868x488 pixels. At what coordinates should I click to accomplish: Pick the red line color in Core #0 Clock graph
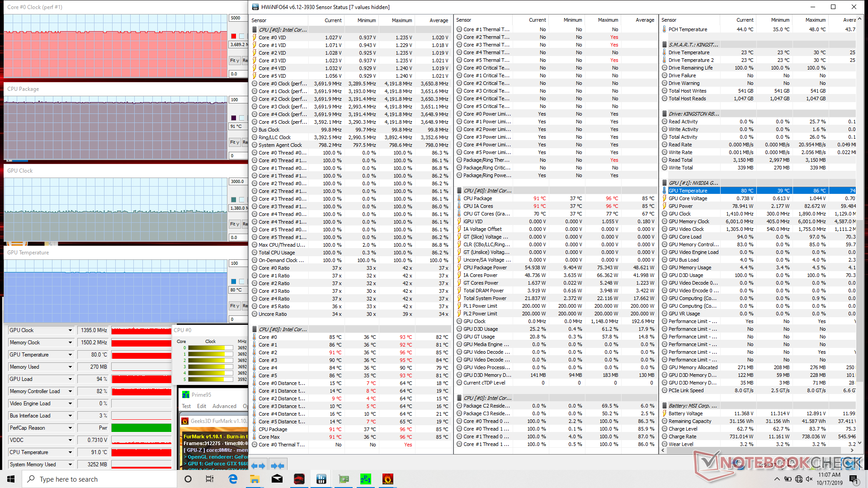(x=234, y=36)
